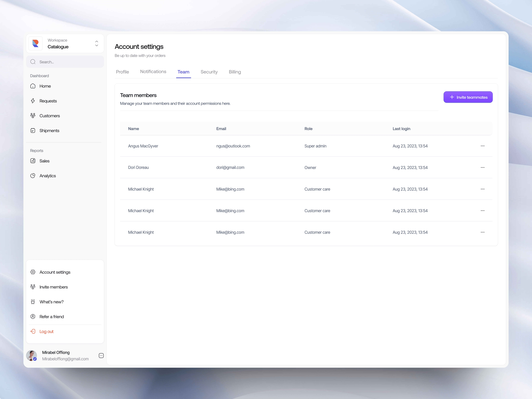
Task: Click the Account settings page title
Action: pyautogui.click(x=139, y=47)
